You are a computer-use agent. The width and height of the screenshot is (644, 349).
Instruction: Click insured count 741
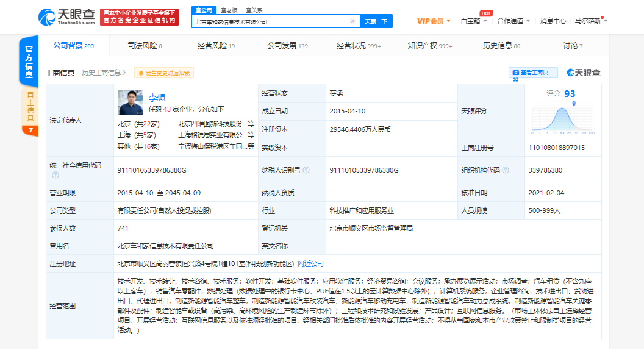click(x=123, y=228)
